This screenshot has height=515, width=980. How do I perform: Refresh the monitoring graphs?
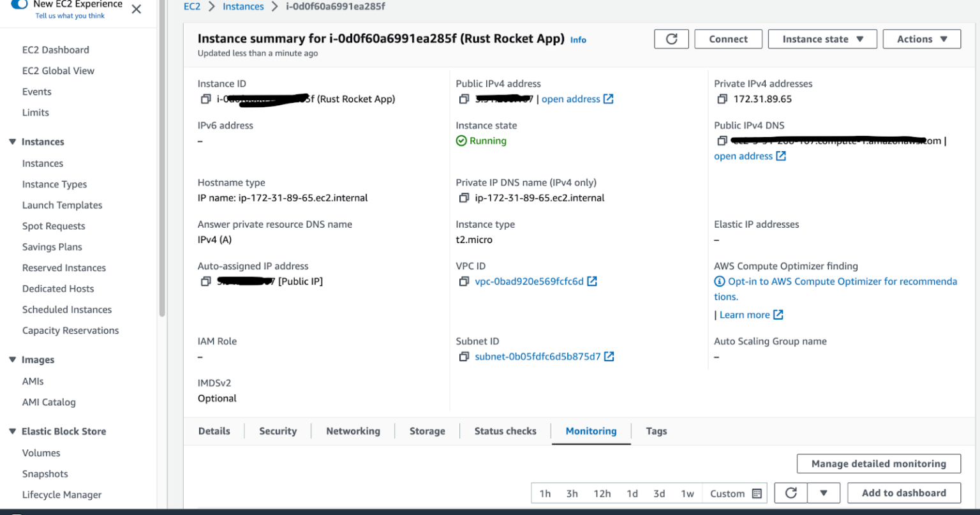(x=791, y=493)
